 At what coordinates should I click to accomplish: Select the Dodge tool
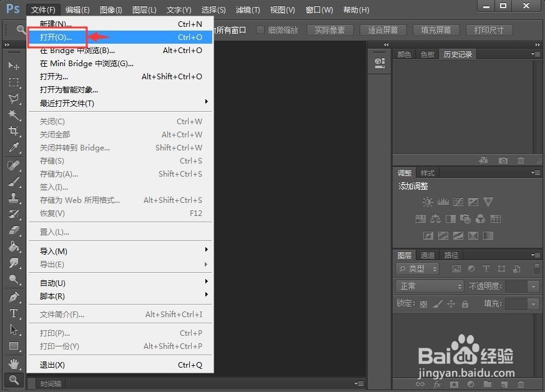point(14,279)
